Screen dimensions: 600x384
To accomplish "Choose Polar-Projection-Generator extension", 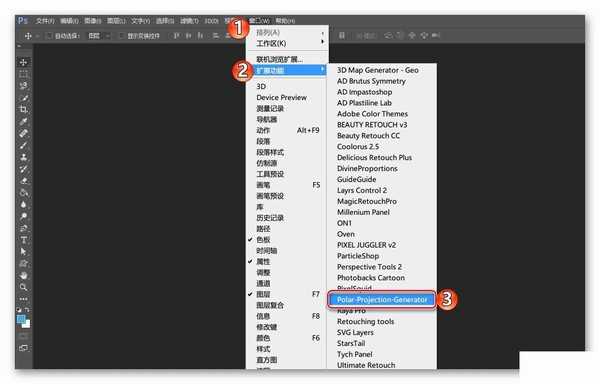I will [382, 300].
